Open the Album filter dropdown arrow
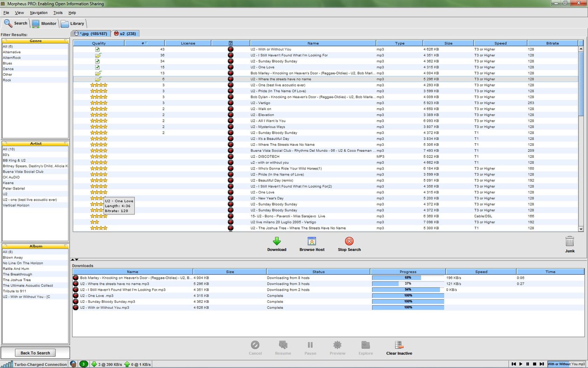588x368 pixels. click(65, 246)
